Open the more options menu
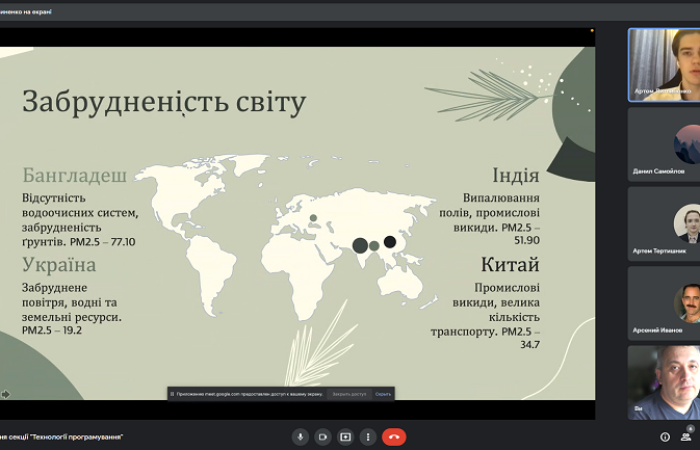The height and width of the screenshot is (450, 700). pyautogui.click(x=368, y=437)
